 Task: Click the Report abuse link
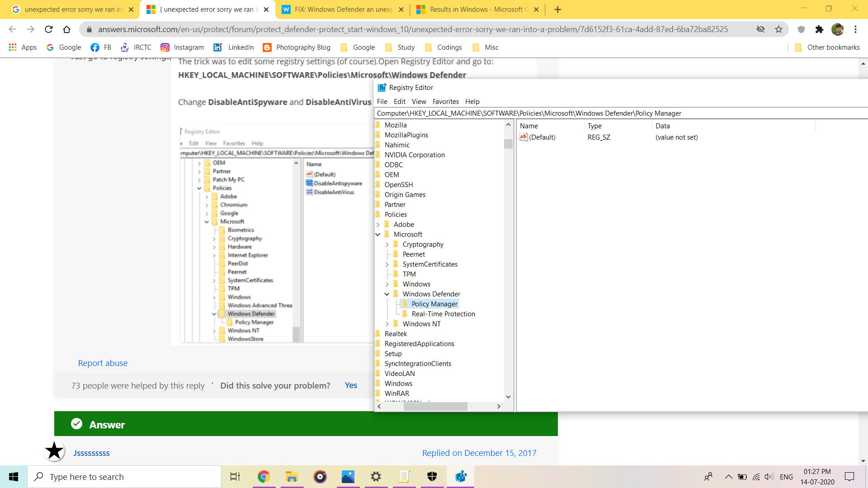point(103,363)
